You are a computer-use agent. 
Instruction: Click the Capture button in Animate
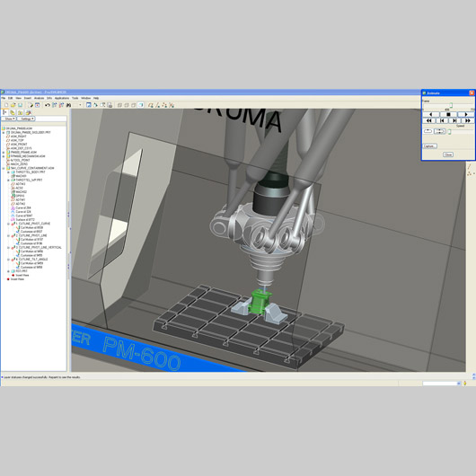point(430,146)
